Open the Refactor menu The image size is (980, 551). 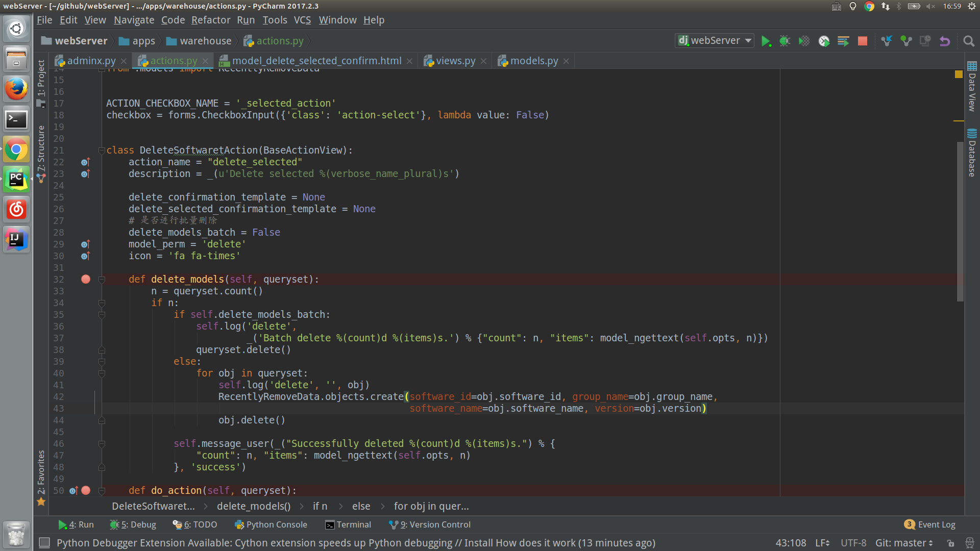pyautogui.click(x=211, y=20)
